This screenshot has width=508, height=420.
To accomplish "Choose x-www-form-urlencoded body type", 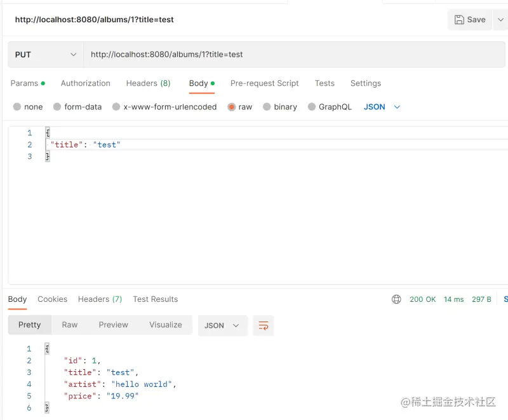I will tap(164, 107).
